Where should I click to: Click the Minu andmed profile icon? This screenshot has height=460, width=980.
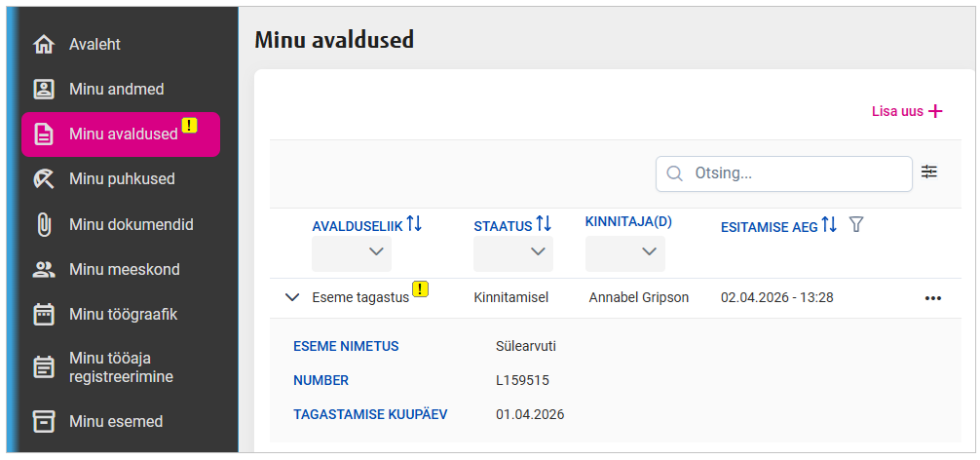point(44,90)
